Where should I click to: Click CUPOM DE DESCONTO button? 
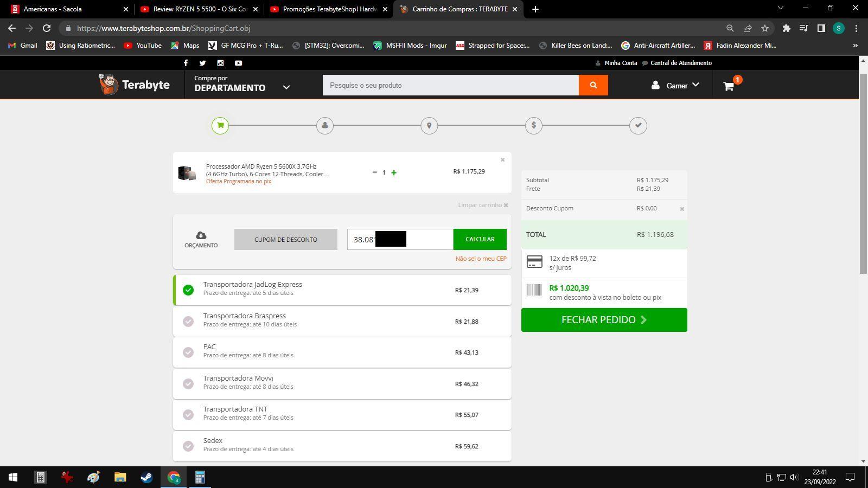(286, 239)
